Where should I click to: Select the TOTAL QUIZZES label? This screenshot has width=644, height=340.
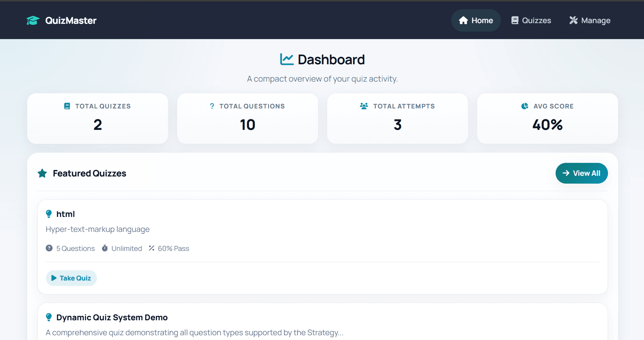coord(103,106)
